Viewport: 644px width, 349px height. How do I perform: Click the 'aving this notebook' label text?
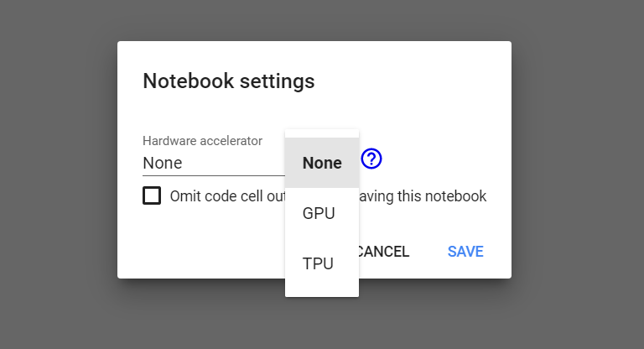(423, 196)
